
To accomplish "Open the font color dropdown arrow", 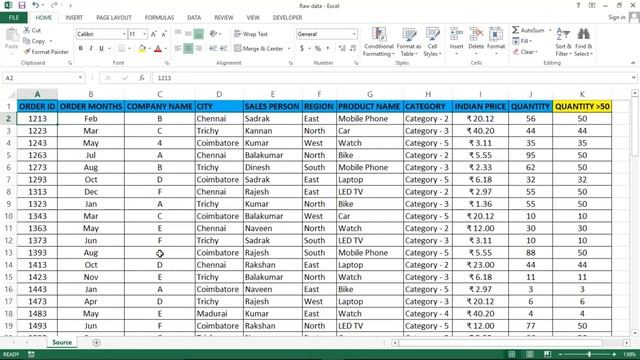I will [165, 49].
